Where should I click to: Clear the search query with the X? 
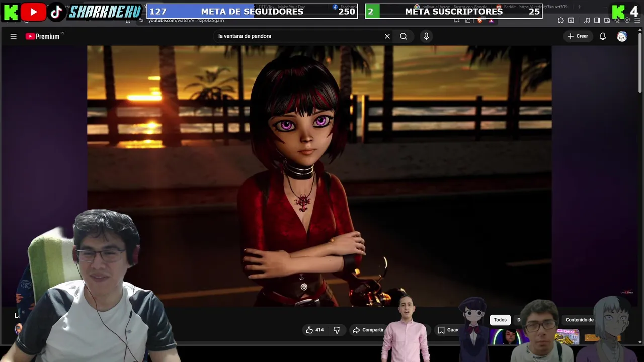[387, 36]
